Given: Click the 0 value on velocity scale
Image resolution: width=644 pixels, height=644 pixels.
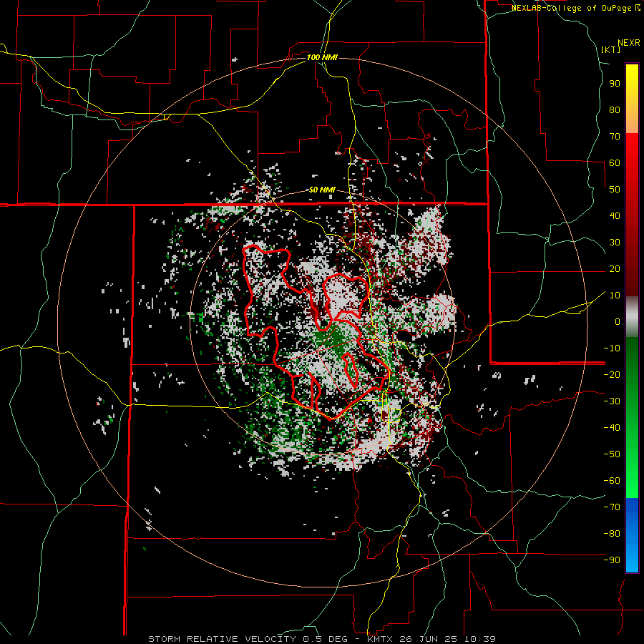Looking at the screenshot, I should (618, 321).
